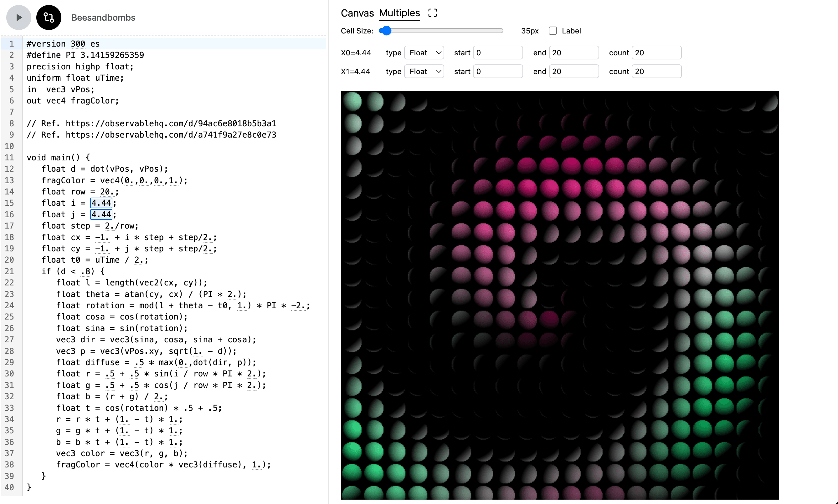
Task: Select the Multiples tab
Action: tap(399, 13)
